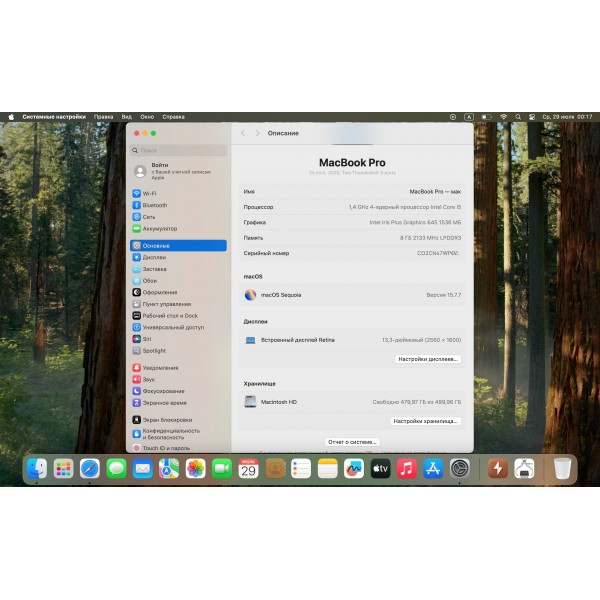Click the battery status icon in menu bar
The image size is (600, 600).
coord(486,117)
